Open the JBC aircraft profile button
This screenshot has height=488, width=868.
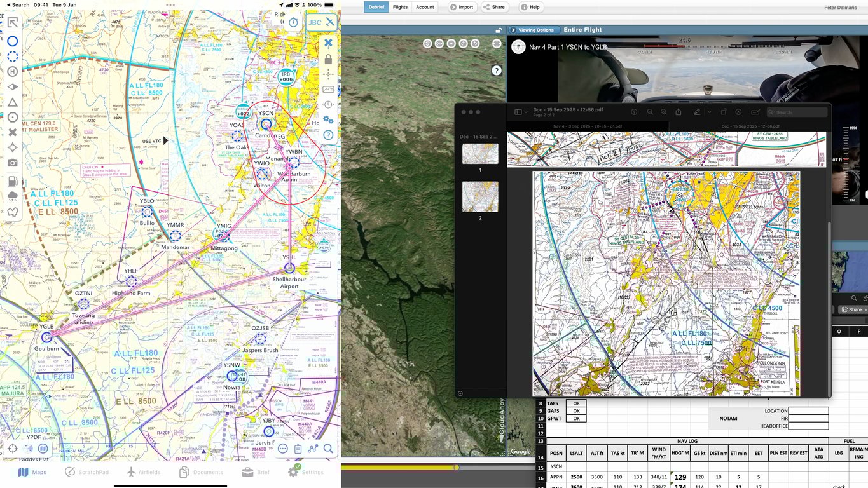click(x=321, y=22)
